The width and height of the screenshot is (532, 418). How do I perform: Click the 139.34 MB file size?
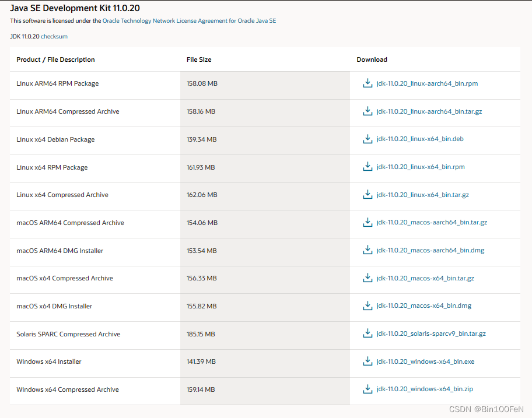pyautogui.click(x=201, y=139)
